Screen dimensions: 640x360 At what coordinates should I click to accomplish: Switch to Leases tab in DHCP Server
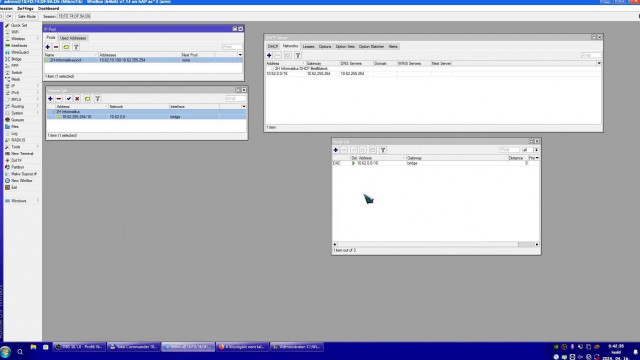308,47
